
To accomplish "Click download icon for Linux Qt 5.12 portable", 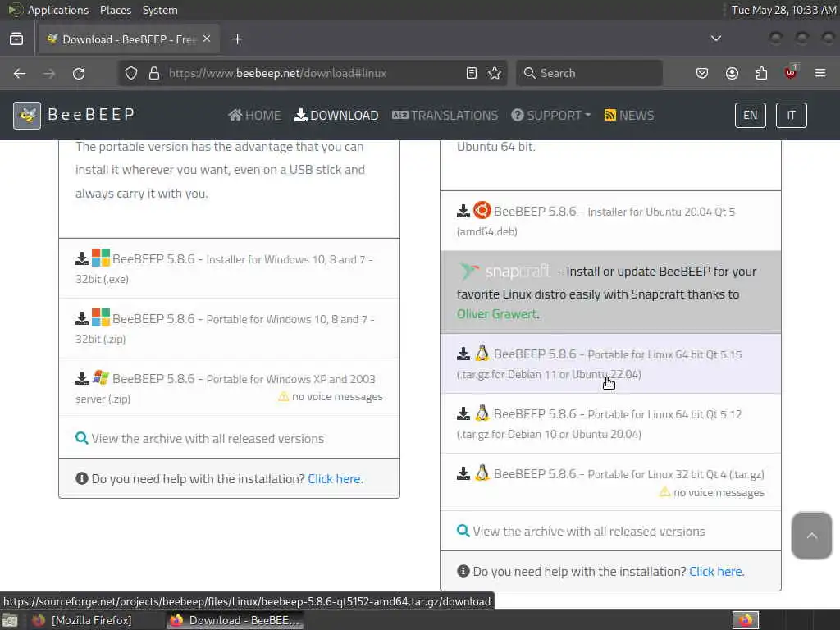I will (x=463, y=414).
